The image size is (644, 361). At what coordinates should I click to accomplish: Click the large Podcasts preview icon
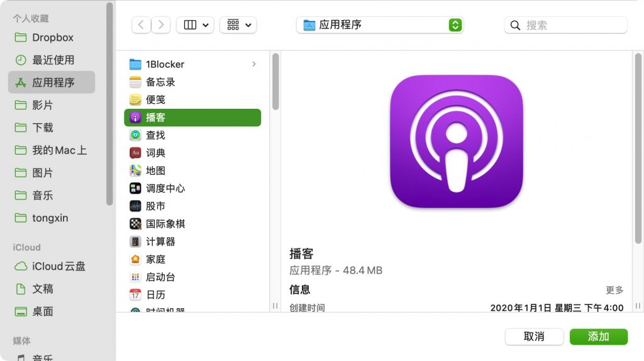pyautogui.click(x=457, y=142)
